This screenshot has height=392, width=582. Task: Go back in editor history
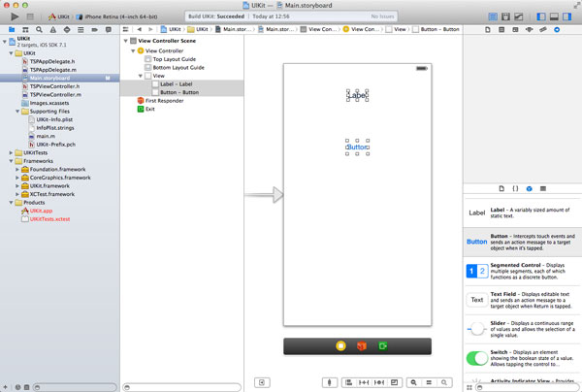tap(139, 29)
